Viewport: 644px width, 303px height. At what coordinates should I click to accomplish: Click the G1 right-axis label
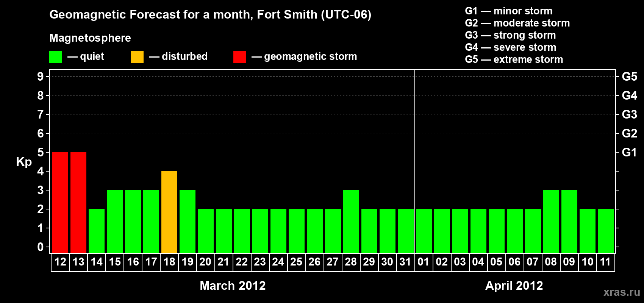630,152
